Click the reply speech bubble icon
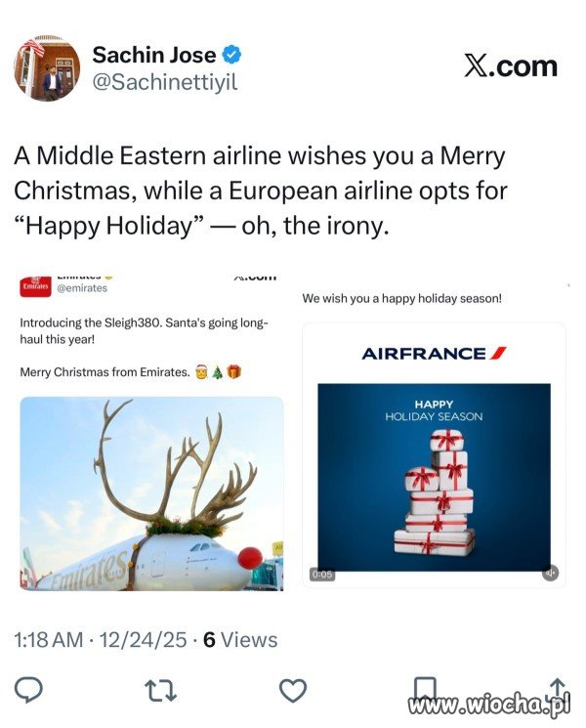Screen dimensions: 586x728 click(x=31, y=691)
